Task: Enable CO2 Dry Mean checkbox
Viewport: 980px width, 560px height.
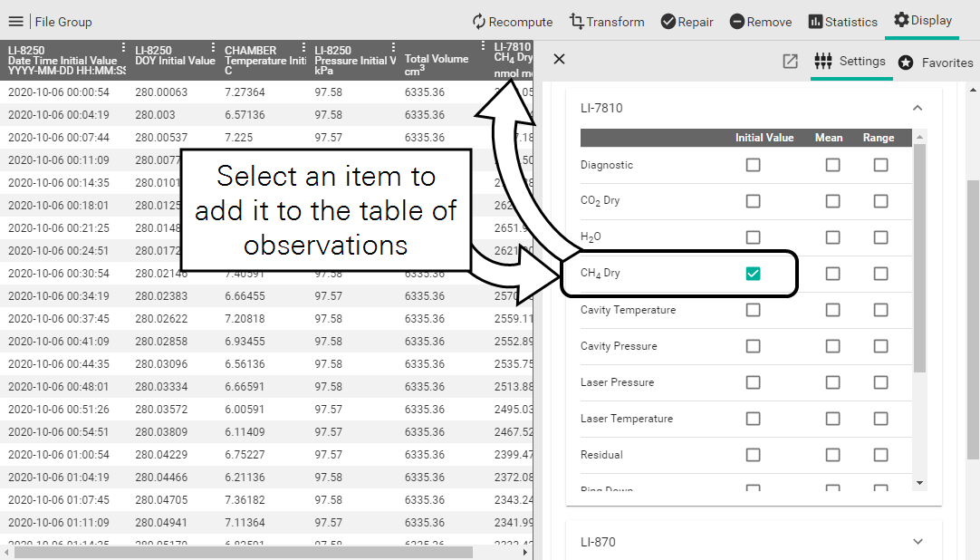Action: [x=832, y=201]
